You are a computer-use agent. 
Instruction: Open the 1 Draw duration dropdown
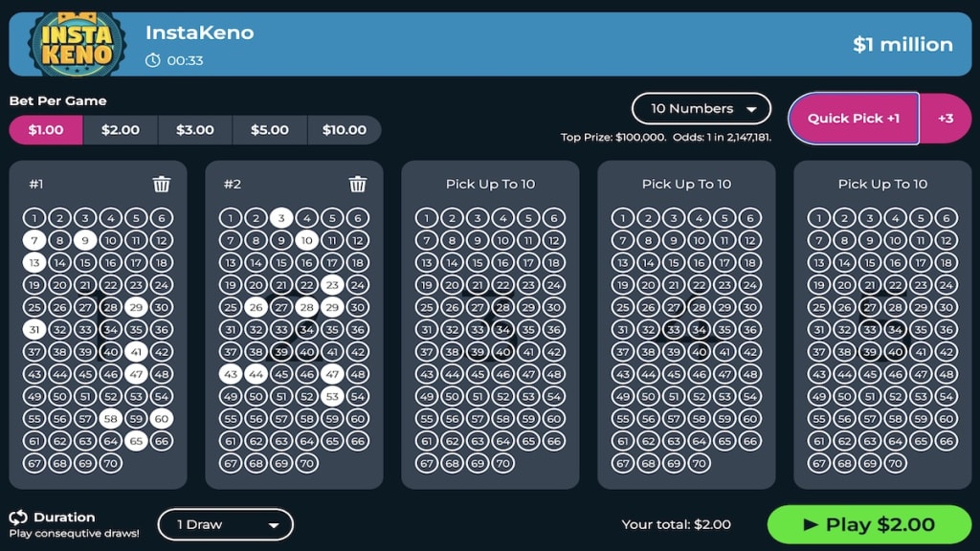(225, 524)
